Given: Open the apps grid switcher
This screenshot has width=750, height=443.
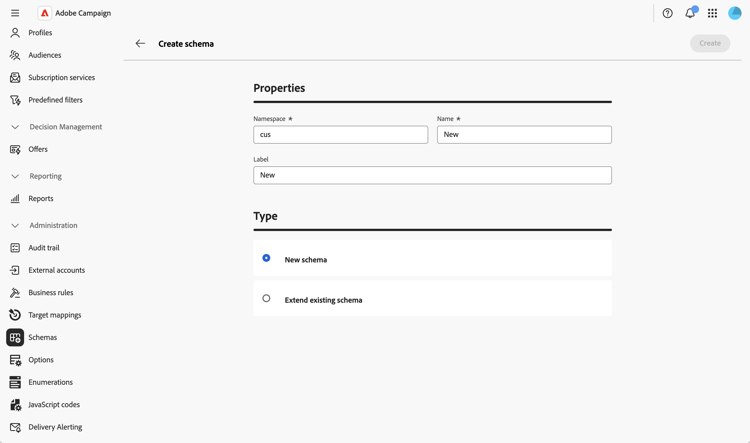Looking at the screenshot, I should [x=712, y=13].
